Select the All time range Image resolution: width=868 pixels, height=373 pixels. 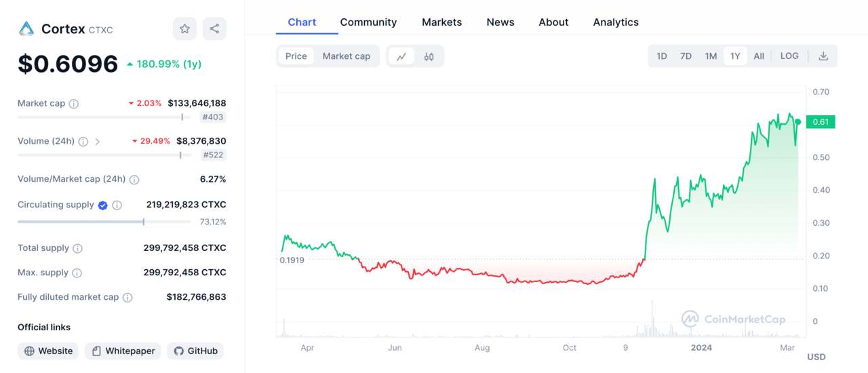pos(759,56)
